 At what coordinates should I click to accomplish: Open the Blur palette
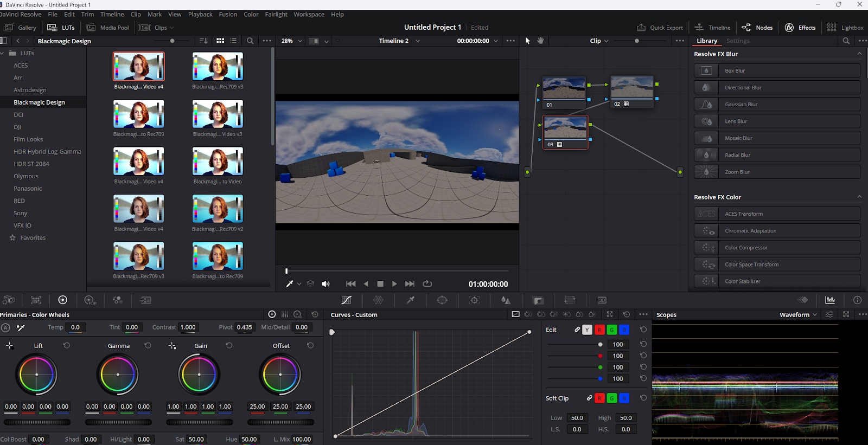click(506, 300)
